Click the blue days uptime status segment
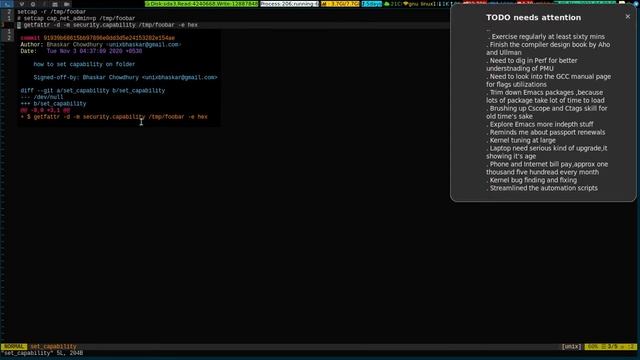 [371, 4]
